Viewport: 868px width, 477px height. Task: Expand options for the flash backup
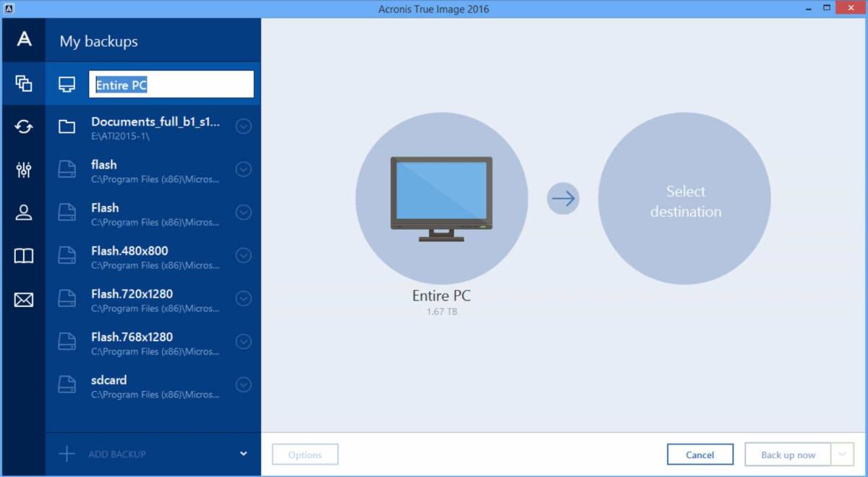(243, 169)
